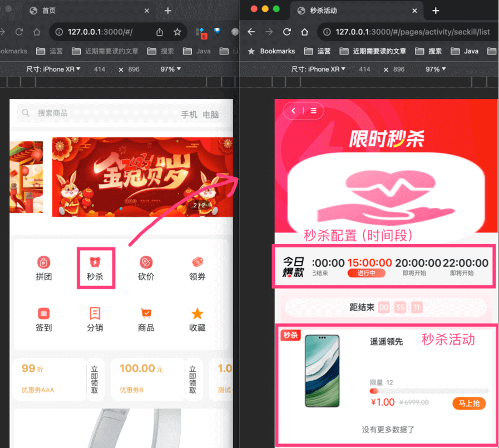Click the seckill stock progress bar
Screen dimensions: 499x448
click(x=428, y=391)
